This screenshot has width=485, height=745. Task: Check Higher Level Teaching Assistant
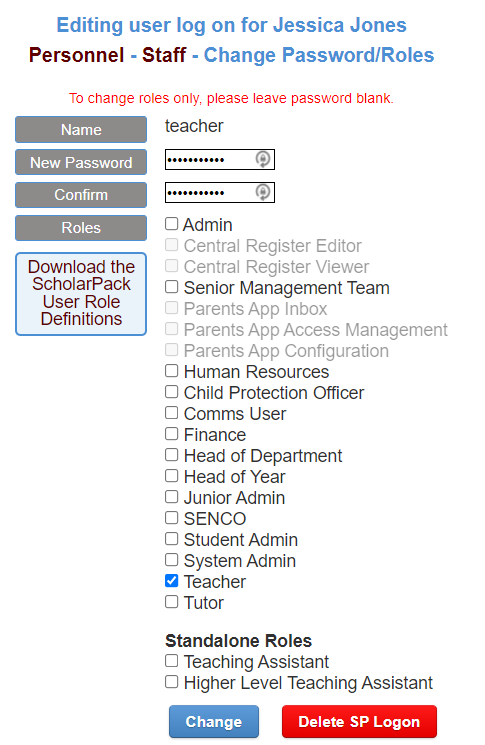click(171, 682)
